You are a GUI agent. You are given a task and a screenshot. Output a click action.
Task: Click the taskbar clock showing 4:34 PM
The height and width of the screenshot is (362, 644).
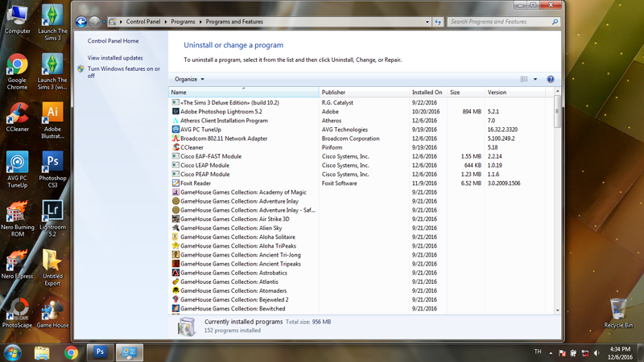tap(620, 353)
